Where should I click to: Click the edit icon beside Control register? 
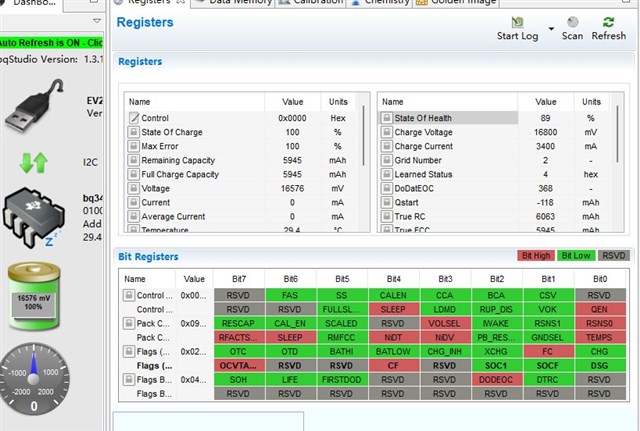click(x=134, y=118)
